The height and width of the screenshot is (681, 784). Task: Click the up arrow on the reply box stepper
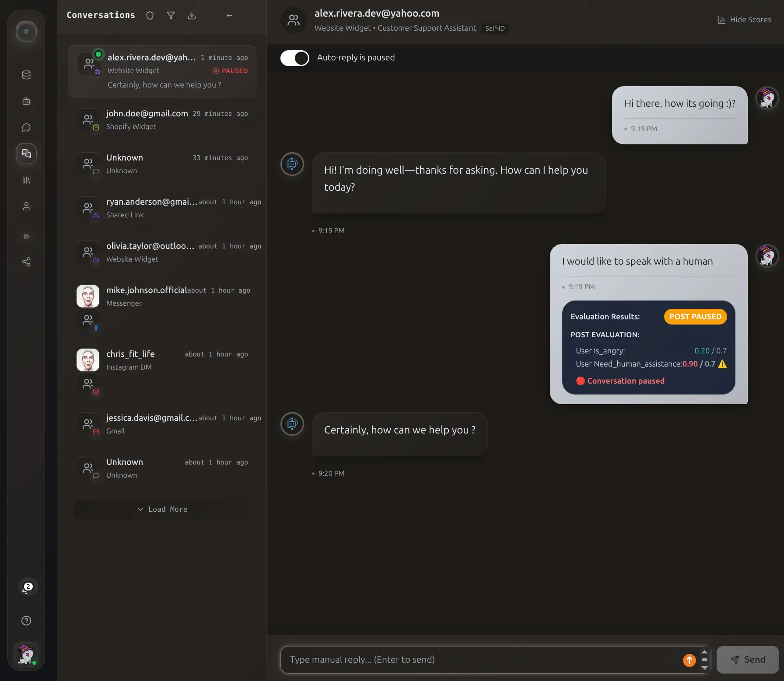704,652
